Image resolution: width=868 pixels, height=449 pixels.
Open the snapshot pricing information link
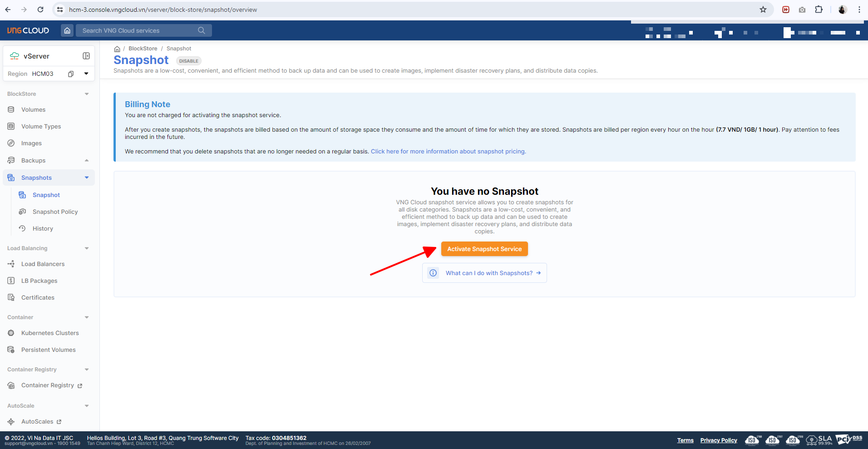pyautogui.click(x=448, y=152)
